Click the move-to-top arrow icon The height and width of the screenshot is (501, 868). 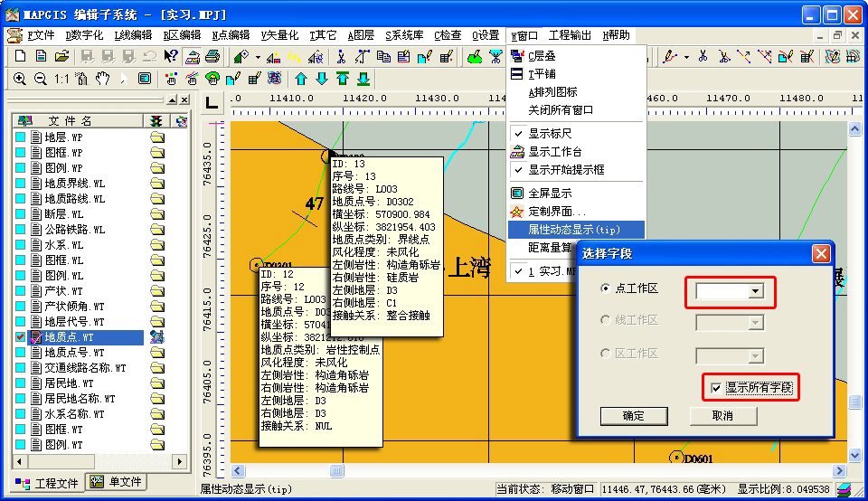(x=343, y=79)
